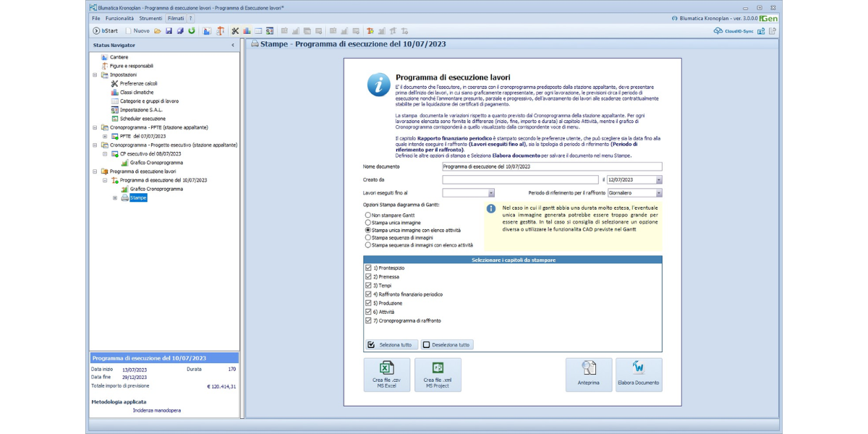Create the MS Project xml file
The width and height of the screenshot is (868, 434).
tap(437, 375)
